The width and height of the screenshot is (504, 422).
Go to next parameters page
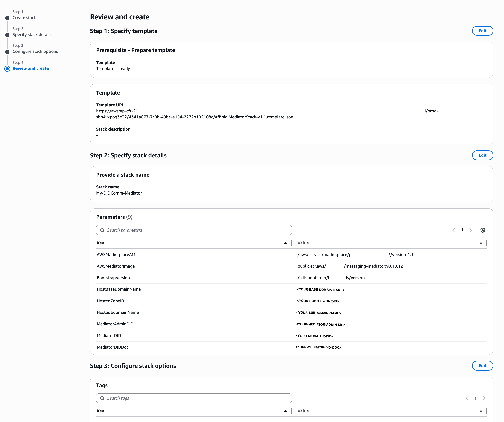click(470, 230)
